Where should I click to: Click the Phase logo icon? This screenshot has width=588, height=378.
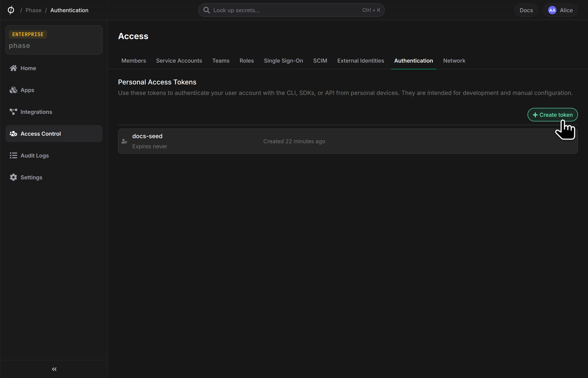point(11,10)
